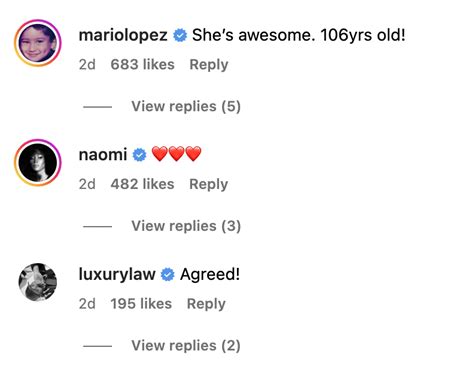Image resolution: width=474 pixels, height=372 pixels.
Task: Click the 2d timestamp on mariolopez comment
Action: [x=87, y=65]
